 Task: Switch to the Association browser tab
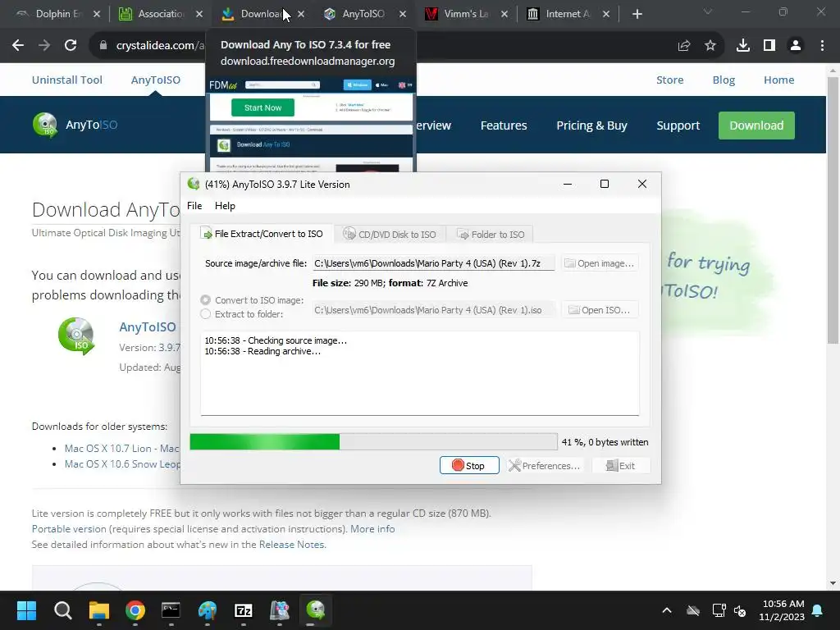pyautogui.click(x=155, y=14)
